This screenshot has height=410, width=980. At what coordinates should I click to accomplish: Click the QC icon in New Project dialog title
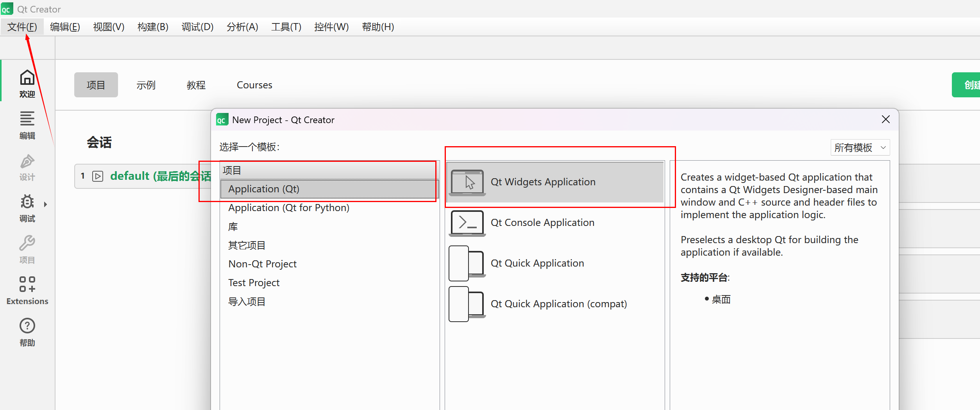(222, 120)
